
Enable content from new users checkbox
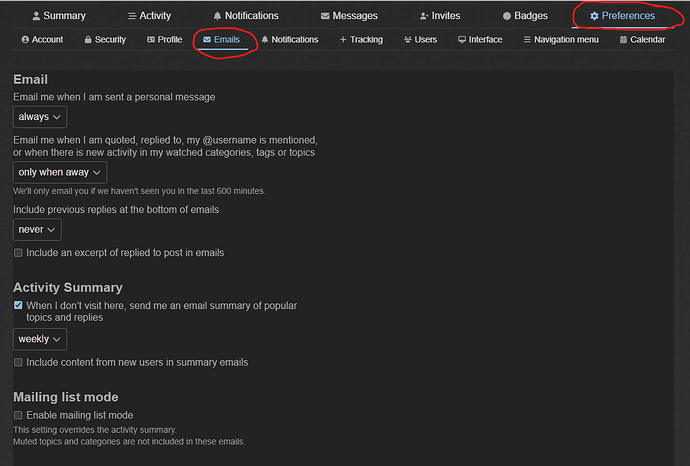[x=18, y=363]
